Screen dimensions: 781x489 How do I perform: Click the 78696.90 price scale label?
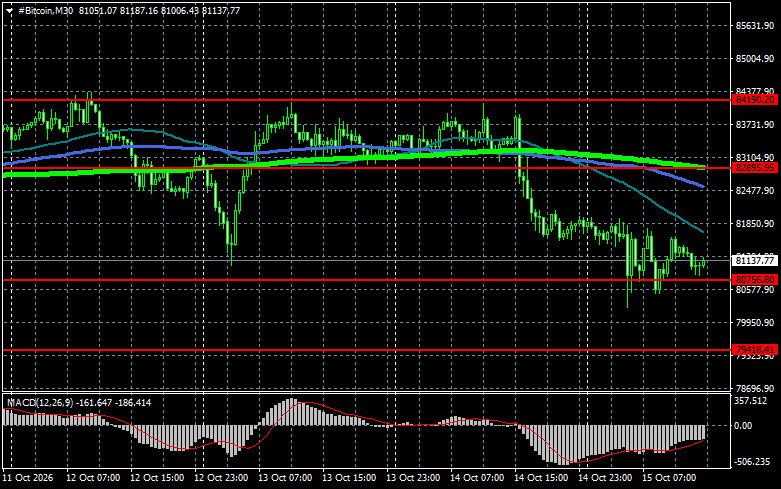755,388
